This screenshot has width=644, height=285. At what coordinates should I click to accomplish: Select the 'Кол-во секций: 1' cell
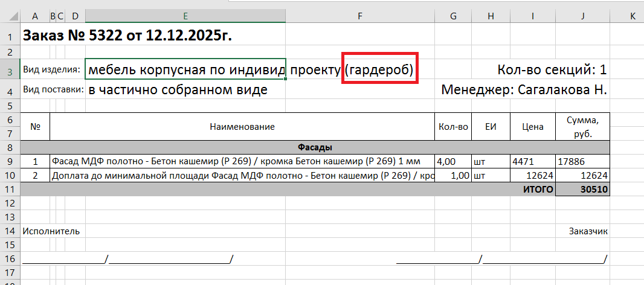click(x=552, y=70)
